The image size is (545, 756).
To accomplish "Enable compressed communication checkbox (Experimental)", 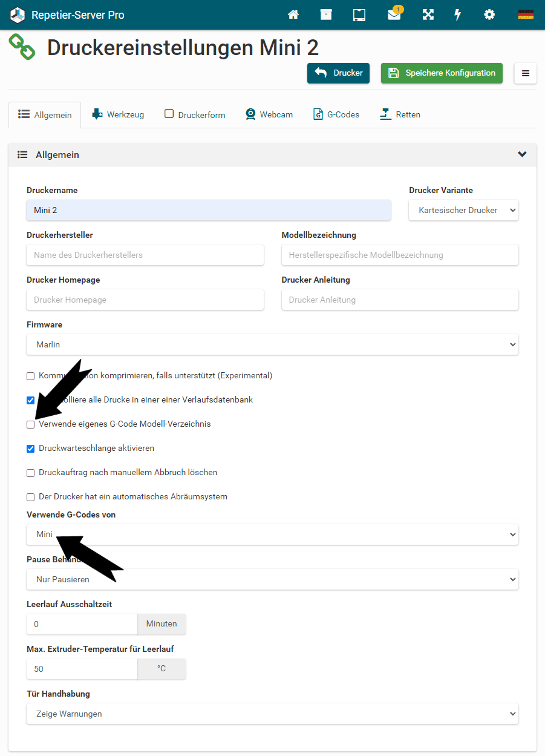I will coord(31,376).
